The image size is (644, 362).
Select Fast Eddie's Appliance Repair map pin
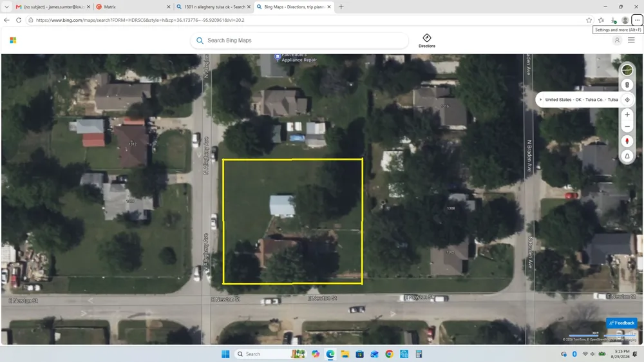click(278, 57)
